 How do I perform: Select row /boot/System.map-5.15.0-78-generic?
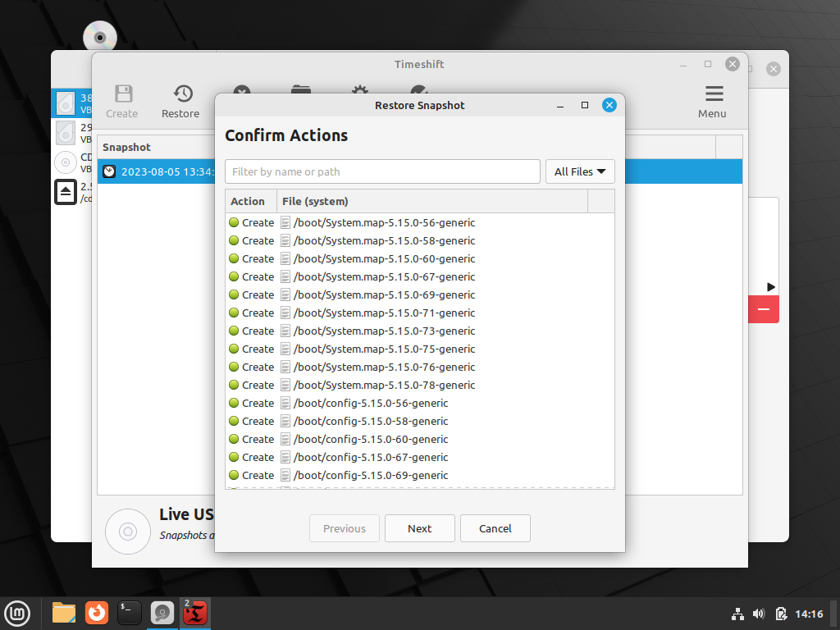(x=419, y=386)
